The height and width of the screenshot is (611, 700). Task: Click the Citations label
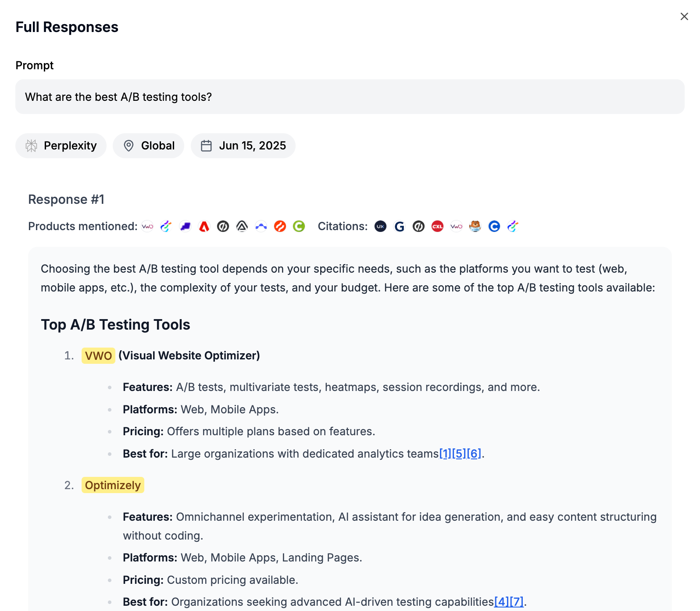343,226
